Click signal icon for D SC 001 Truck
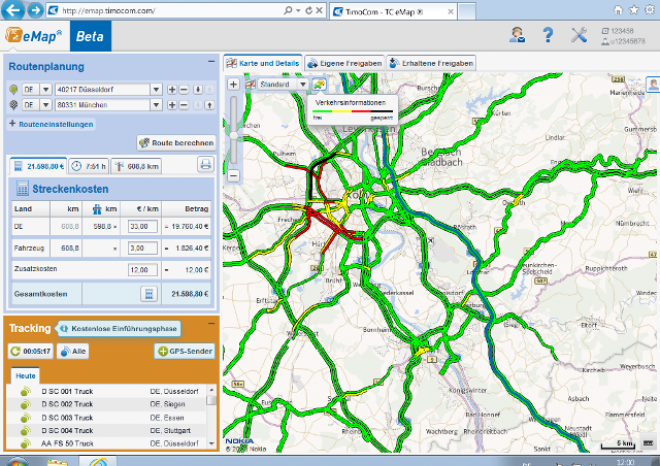Screen dimensions: 660x466 (x=26, y=391)
